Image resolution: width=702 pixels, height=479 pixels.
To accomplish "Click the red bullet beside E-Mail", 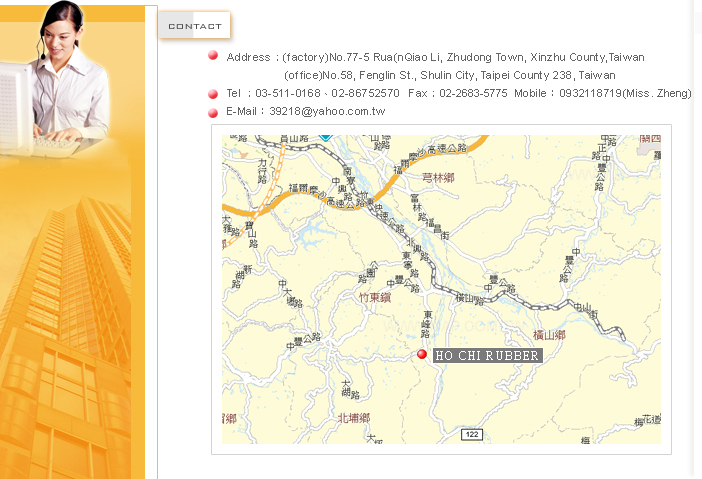I will 213,111.
